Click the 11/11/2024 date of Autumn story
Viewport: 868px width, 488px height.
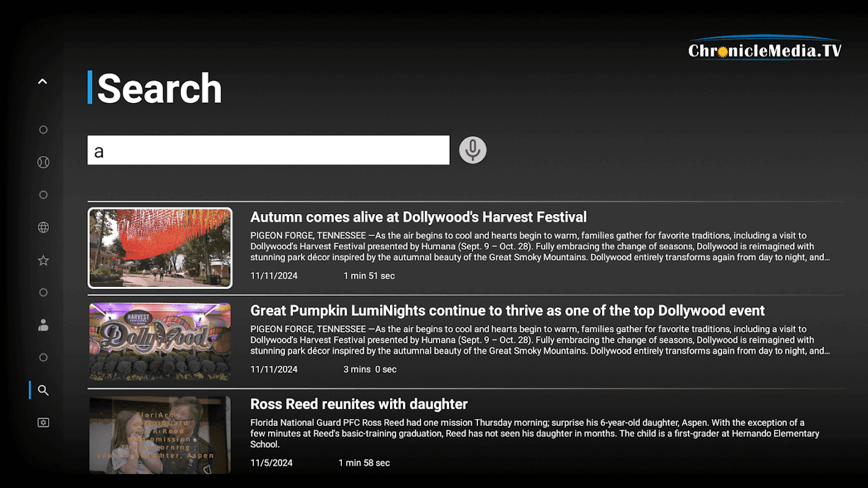274,276
